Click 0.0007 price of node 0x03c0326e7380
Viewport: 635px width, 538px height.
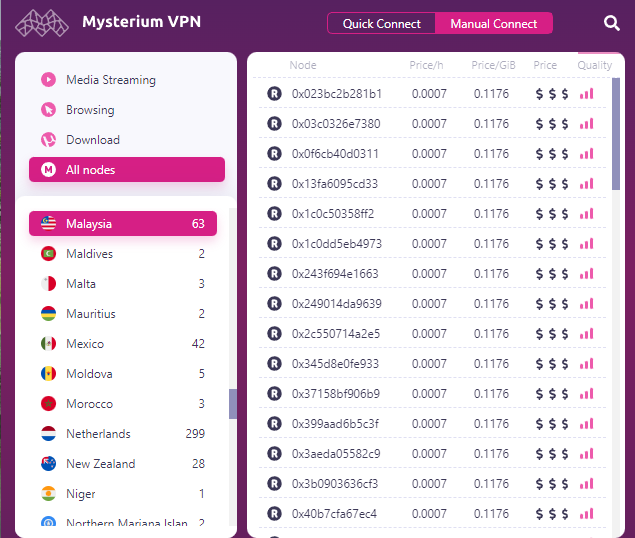click(x=429, y=124)
